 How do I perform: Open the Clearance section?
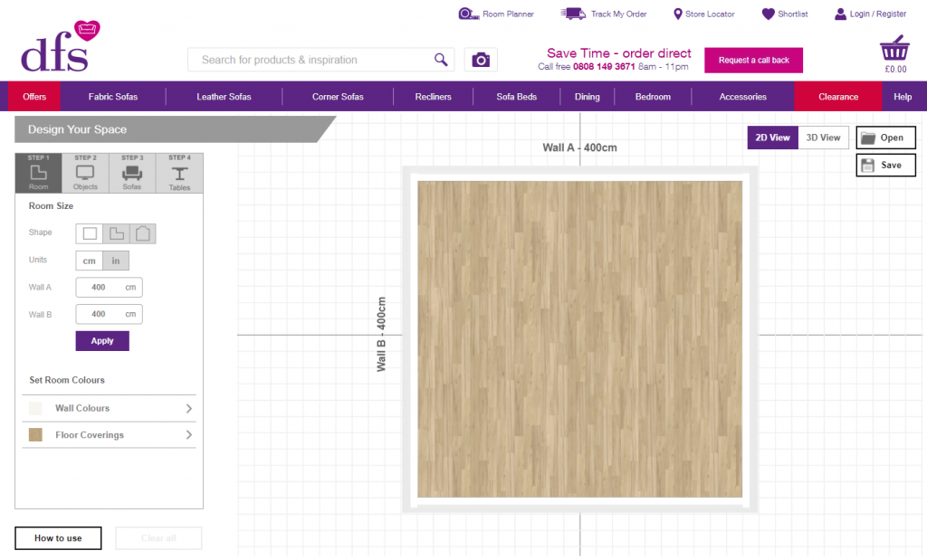click(x=837, y=96)
